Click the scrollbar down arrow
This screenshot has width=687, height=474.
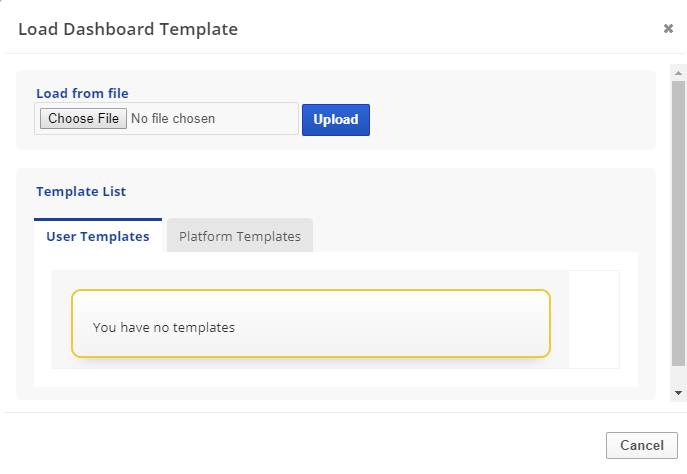[678, 393]
